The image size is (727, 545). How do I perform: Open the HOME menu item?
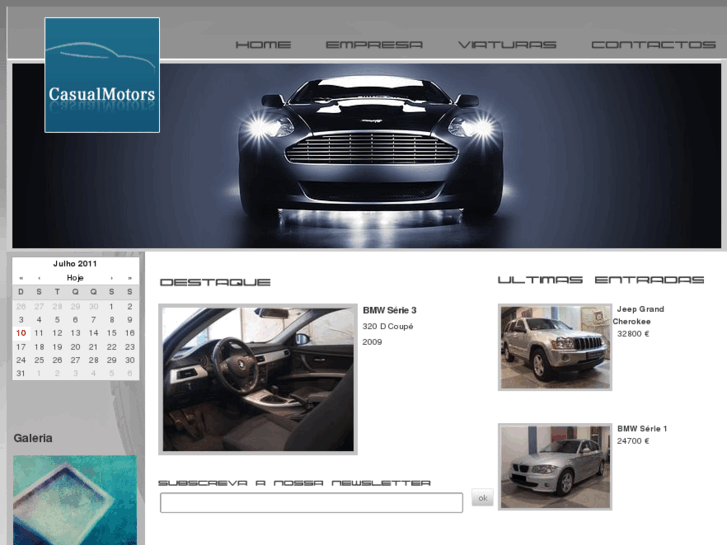coord(263,45)
